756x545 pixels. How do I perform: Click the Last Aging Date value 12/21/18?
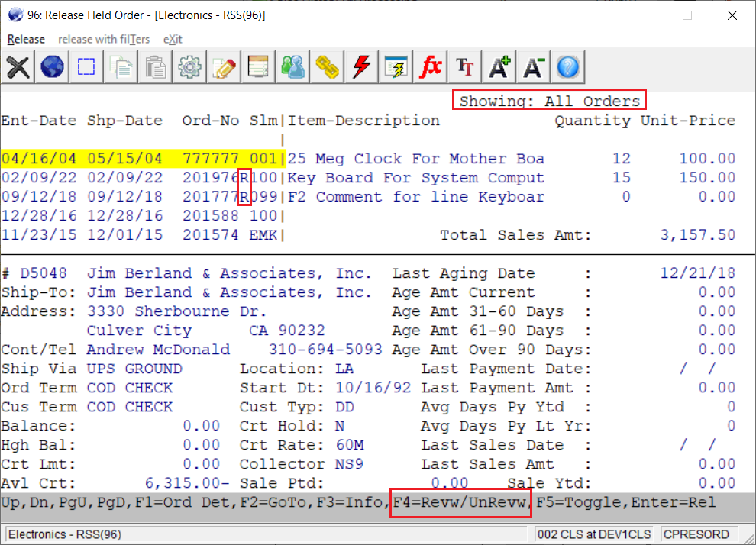(x=698, y=273)
